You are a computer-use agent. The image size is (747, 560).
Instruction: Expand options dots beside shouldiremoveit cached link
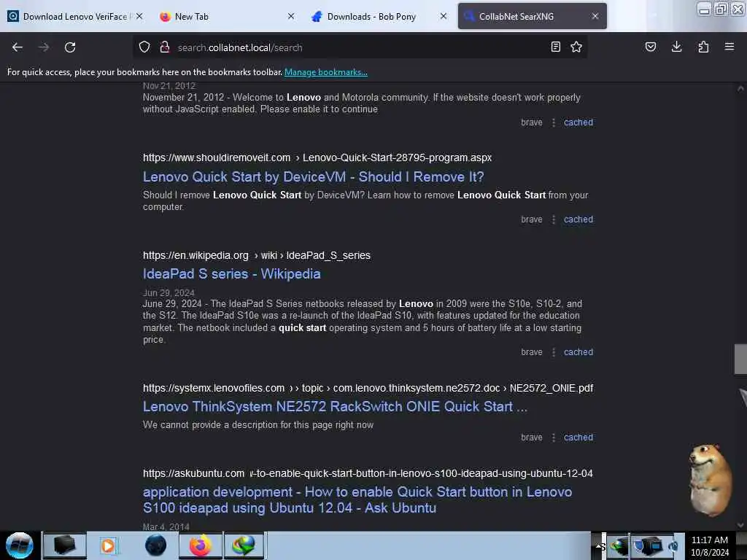[x=553, y=219]
